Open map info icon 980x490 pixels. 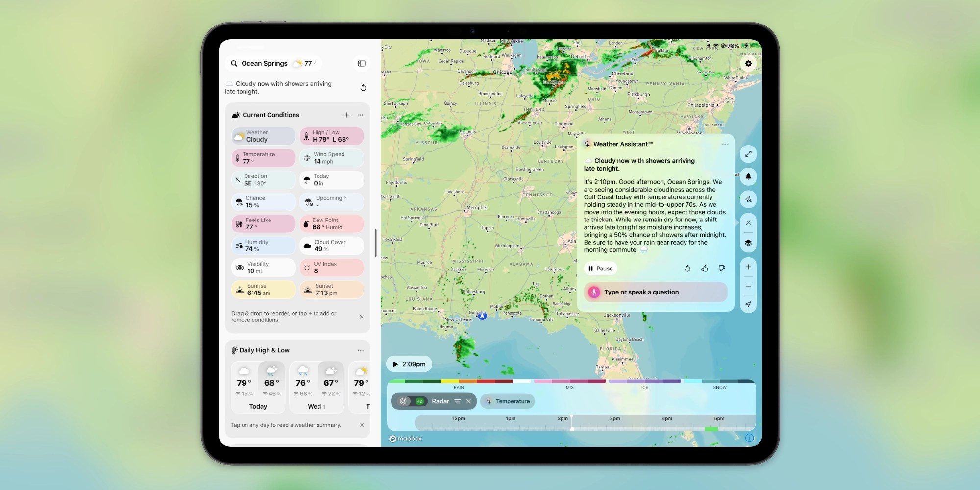pos(750,438)
